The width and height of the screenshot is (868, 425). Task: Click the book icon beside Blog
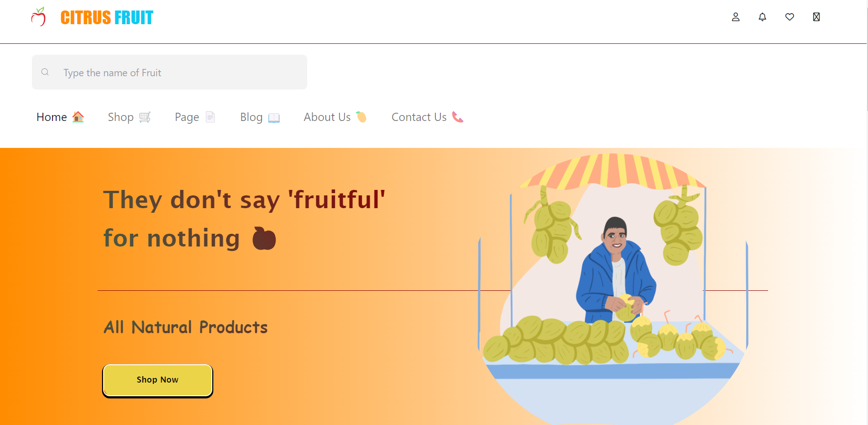(274, 118)
